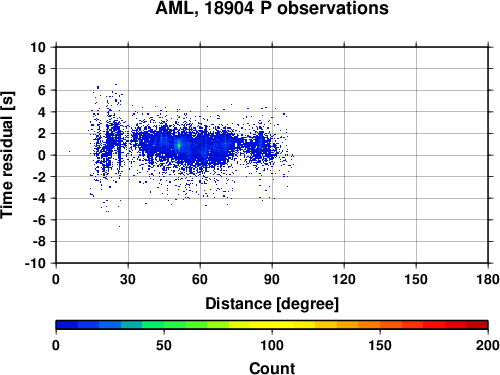Click the green density hotspot near 50 degrees

pos(179,145)
